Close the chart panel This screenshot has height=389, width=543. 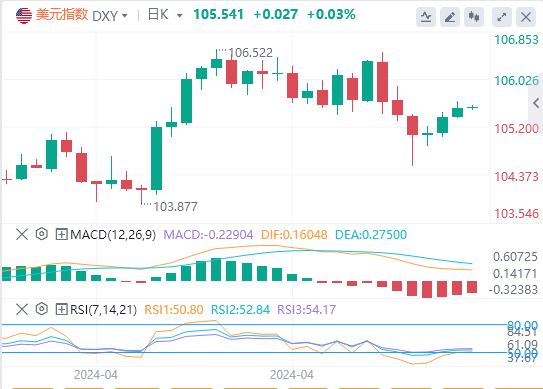pyautogui.click(x=526, y=17)
